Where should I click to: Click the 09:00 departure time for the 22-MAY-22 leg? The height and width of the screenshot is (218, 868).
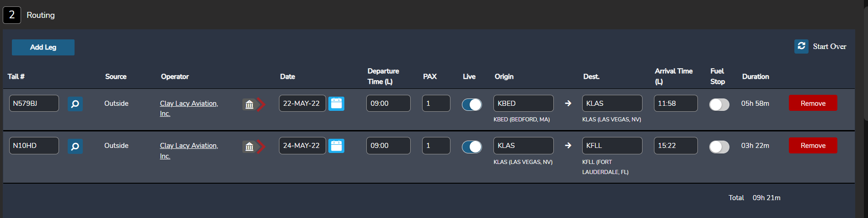pyautogui.click(x=388, y=103)
